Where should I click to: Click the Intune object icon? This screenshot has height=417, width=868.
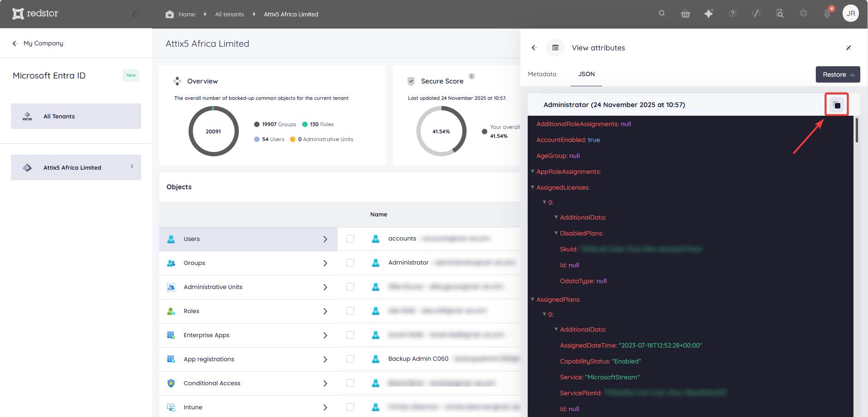171,407
